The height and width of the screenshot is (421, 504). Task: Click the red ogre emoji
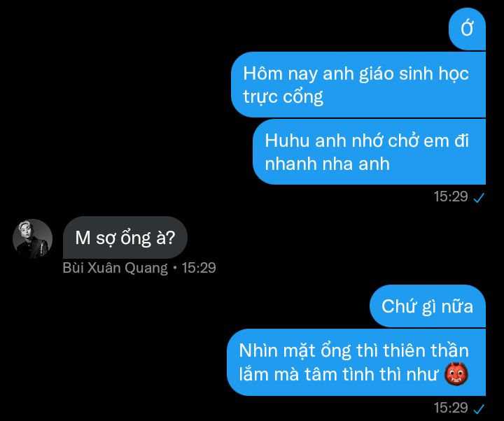(x=456, y=373)
